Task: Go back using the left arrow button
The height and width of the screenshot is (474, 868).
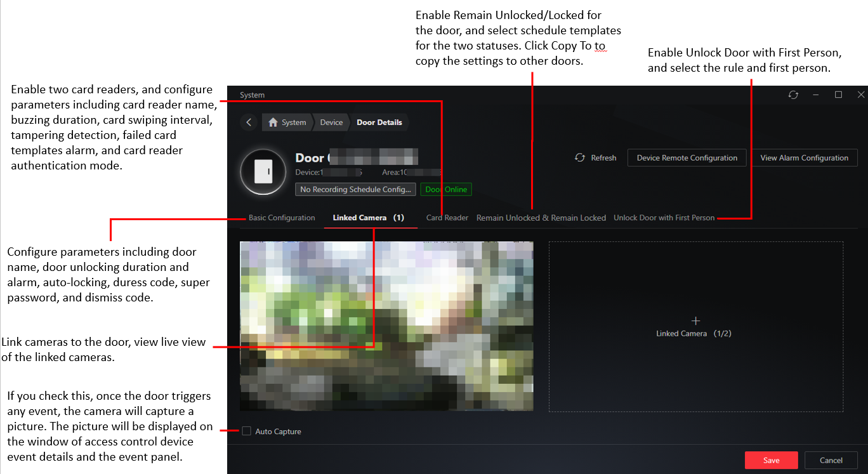Action: [249, 122]
